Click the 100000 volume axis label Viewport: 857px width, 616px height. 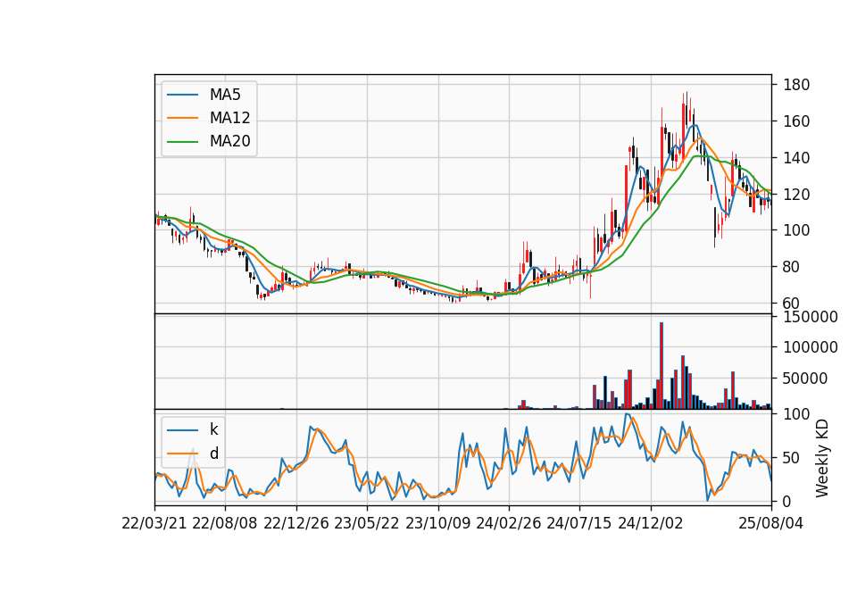pos(810,347)
